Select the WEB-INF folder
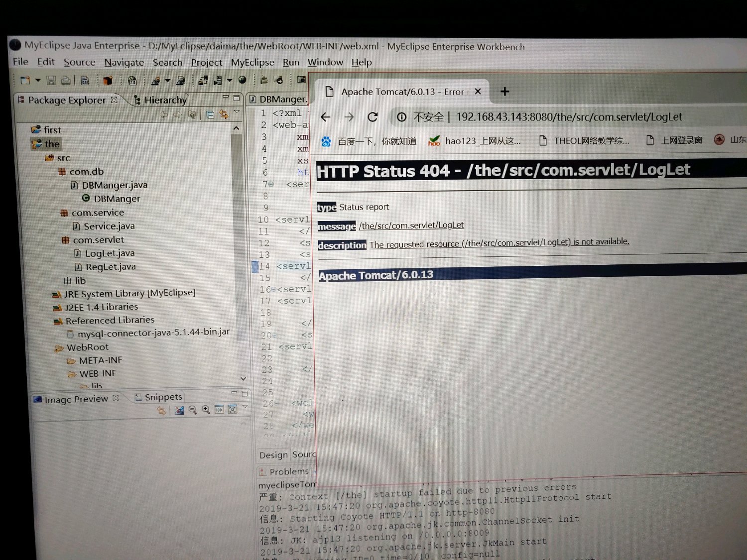 coord(92,374)
